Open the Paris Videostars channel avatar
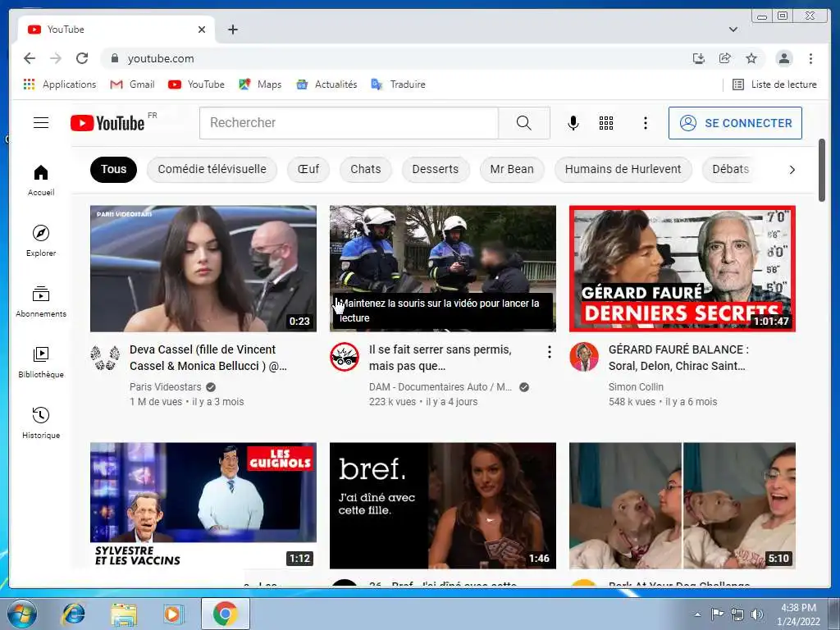 tap(105, 358)
